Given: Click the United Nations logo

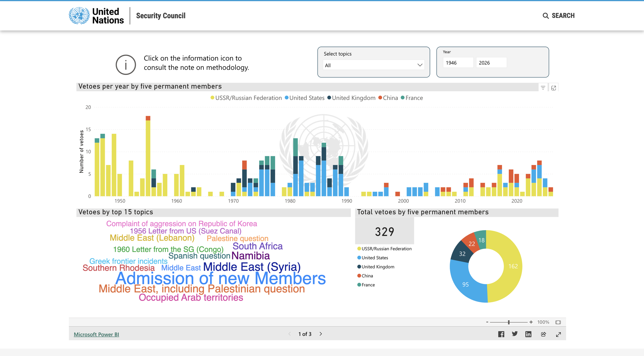Looking at the screenshot, I should (x=79, y=16).
